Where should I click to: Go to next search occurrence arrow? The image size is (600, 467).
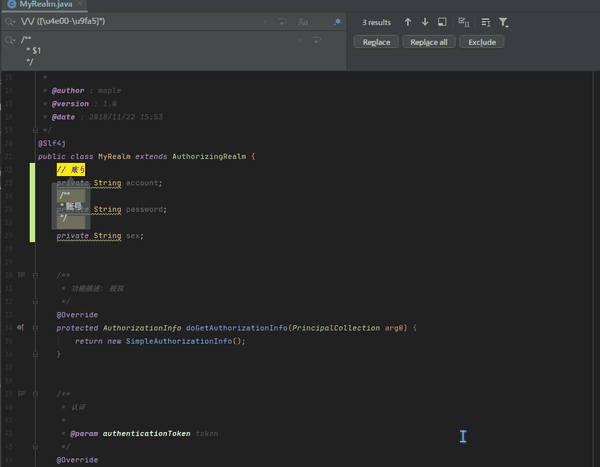coord(425,21)
